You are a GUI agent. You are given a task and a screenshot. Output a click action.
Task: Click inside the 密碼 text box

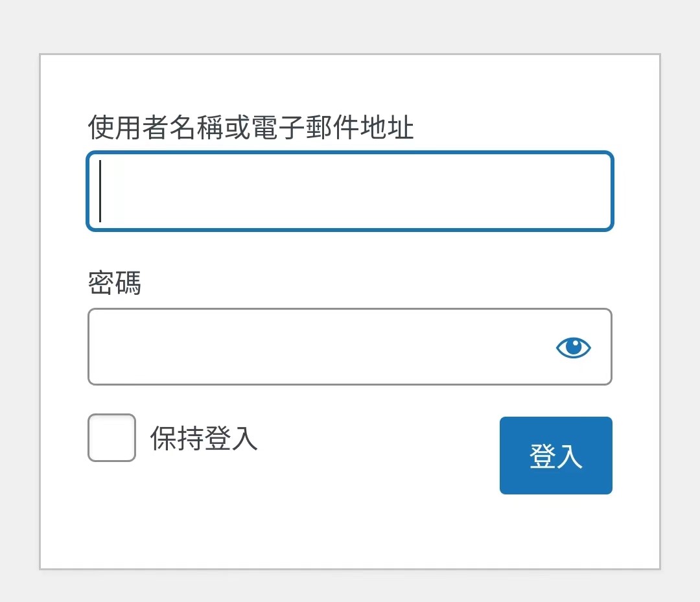pos(318,347)
